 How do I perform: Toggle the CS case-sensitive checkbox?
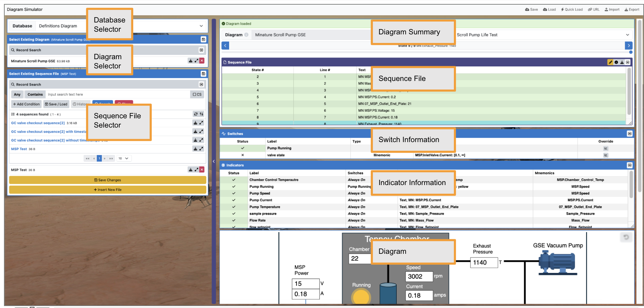click(197, 95)
